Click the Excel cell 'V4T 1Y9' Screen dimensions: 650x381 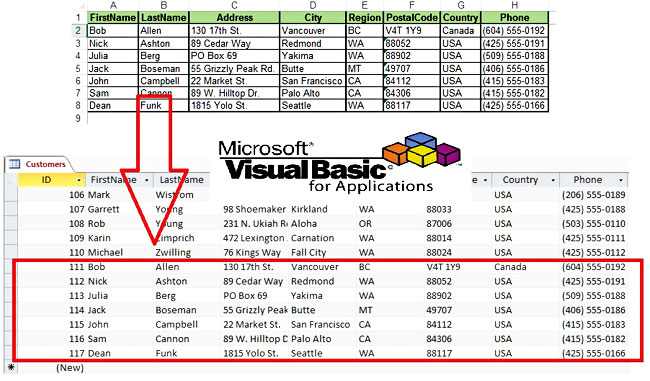412,31
